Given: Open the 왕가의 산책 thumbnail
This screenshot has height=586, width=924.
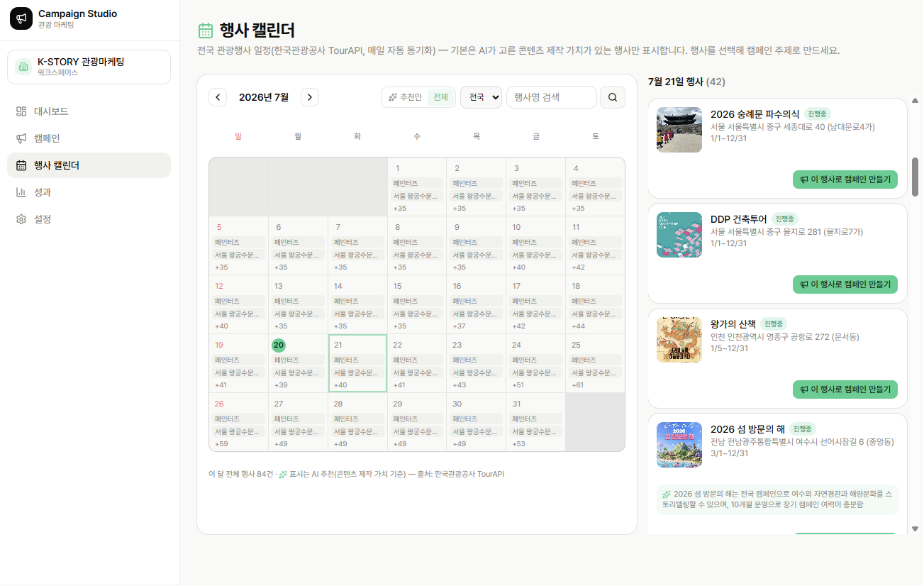Looking at the screenshot, I should point(679,340).
